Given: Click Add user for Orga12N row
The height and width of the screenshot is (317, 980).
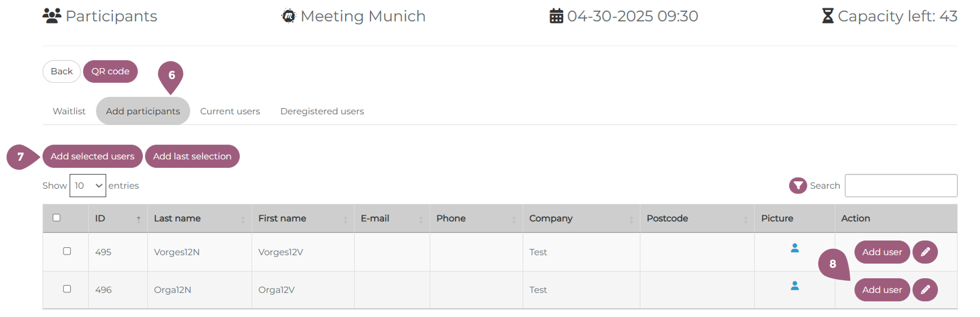Looking at the screenshot, I should [x=882, y=290].
